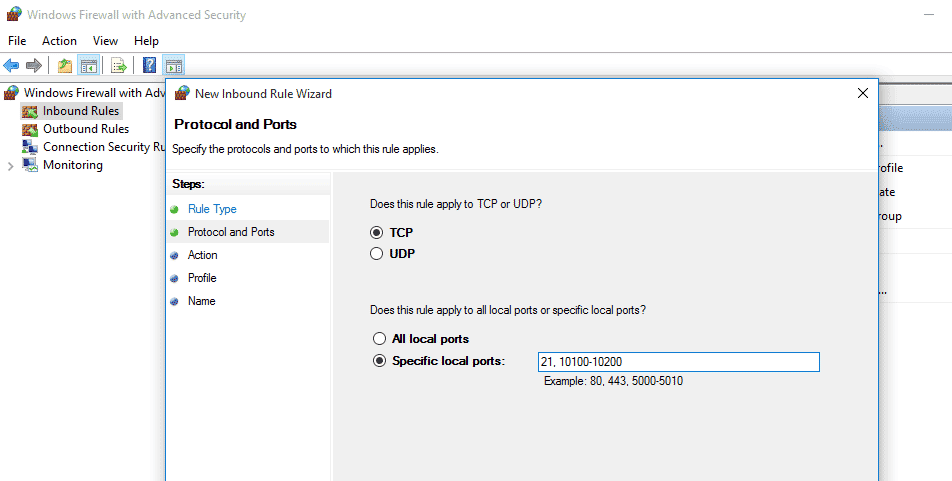Choose Specific local ports option
Screen dimensions: 952x481
click(379, 361)
